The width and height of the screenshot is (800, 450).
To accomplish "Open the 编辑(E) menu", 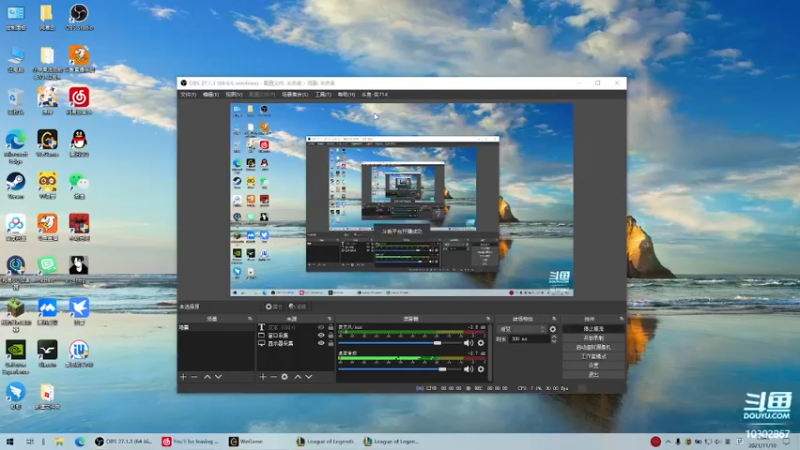I will tap(210, 95).
